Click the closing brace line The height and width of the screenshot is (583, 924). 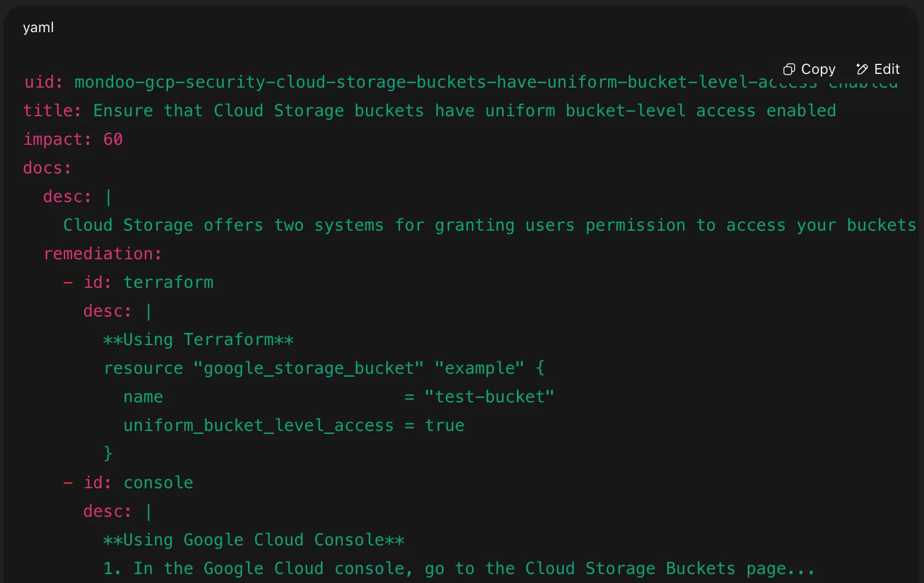[x=108, y=454]
